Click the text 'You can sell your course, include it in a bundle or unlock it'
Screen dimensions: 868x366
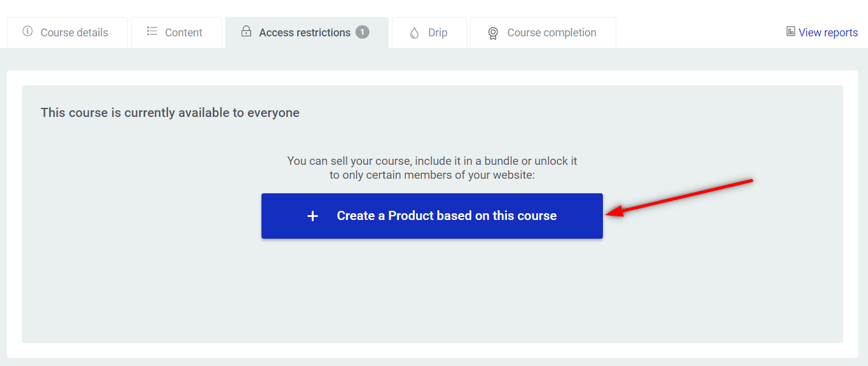point(432,161)
